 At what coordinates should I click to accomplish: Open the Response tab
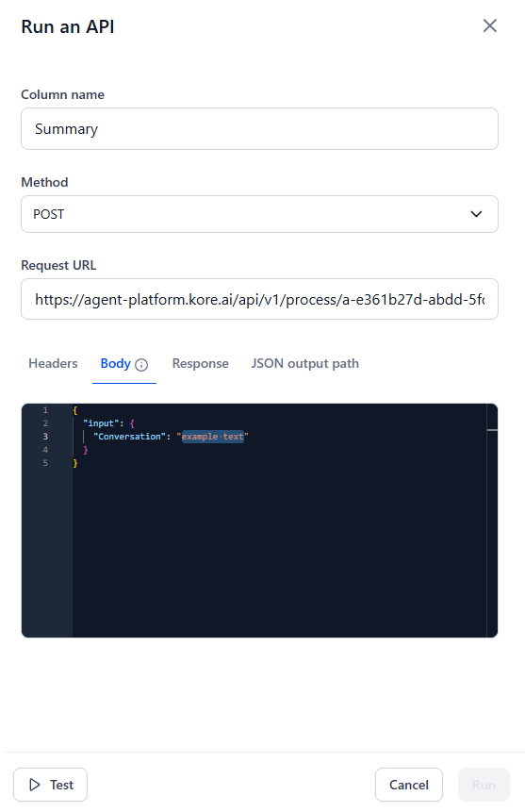point(201,363)
